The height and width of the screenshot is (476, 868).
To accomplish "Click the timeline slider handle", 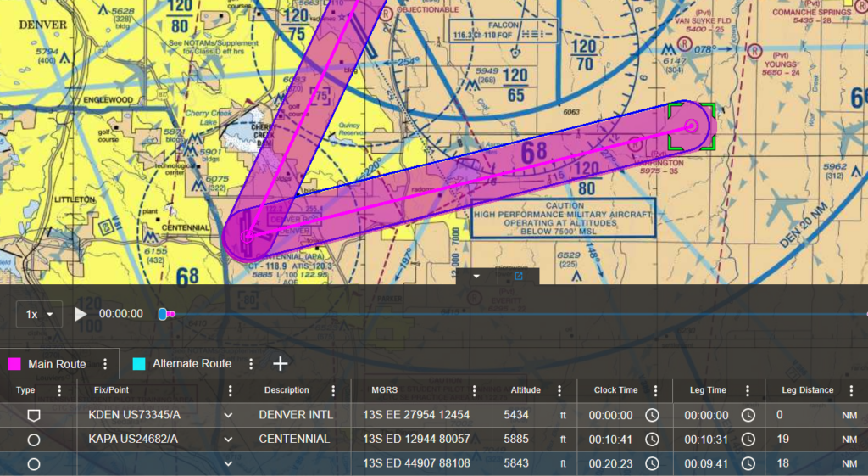I will point(163,314).
